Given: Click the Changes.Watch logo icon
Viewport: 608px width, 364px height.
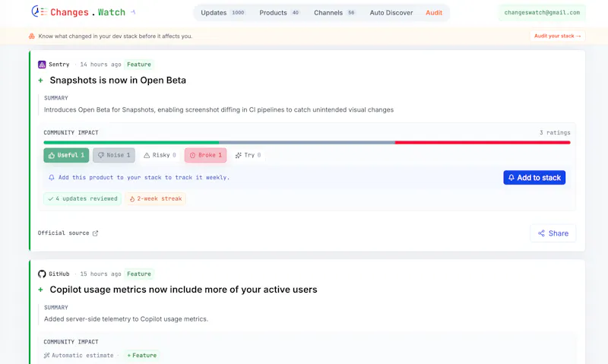Looking at the screenshot, I should [x=39, y=11].
